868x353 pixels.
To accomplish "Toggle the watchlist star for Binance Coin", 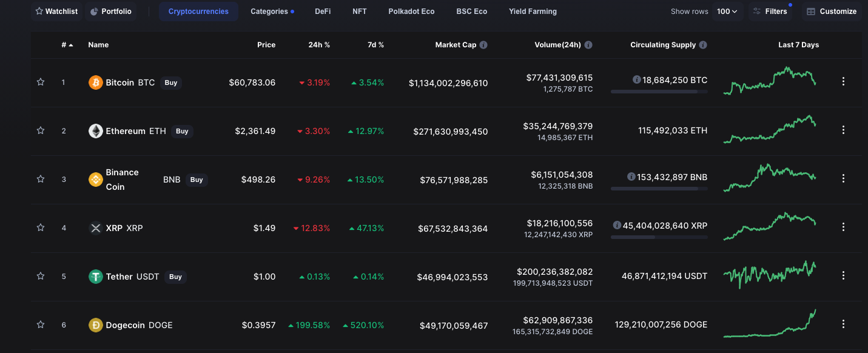I will (x=41, y=179).
